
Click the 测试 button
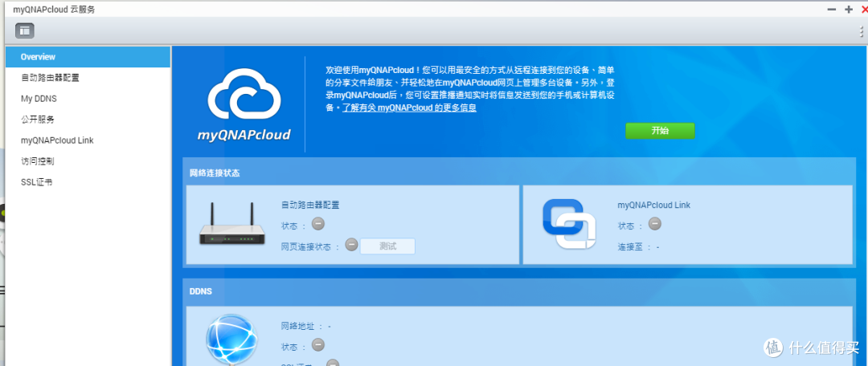[387, 246]
